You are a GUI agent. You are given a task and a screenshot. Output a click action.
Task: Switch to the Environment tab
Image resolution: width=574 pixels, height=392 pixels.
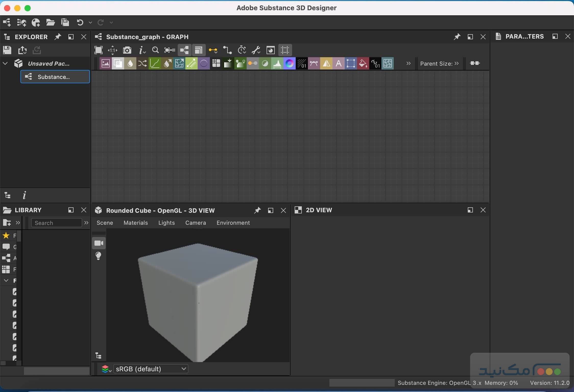point(233,223)
